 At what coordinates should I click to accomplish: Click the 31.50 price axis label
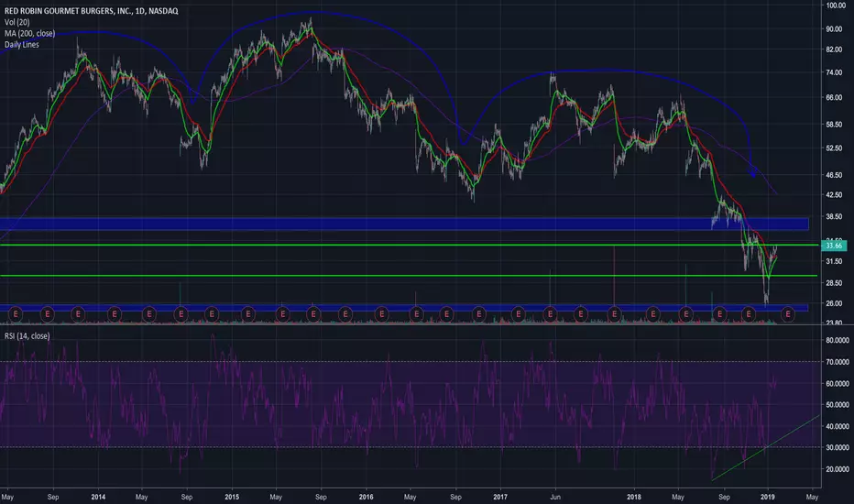point(834,261)
